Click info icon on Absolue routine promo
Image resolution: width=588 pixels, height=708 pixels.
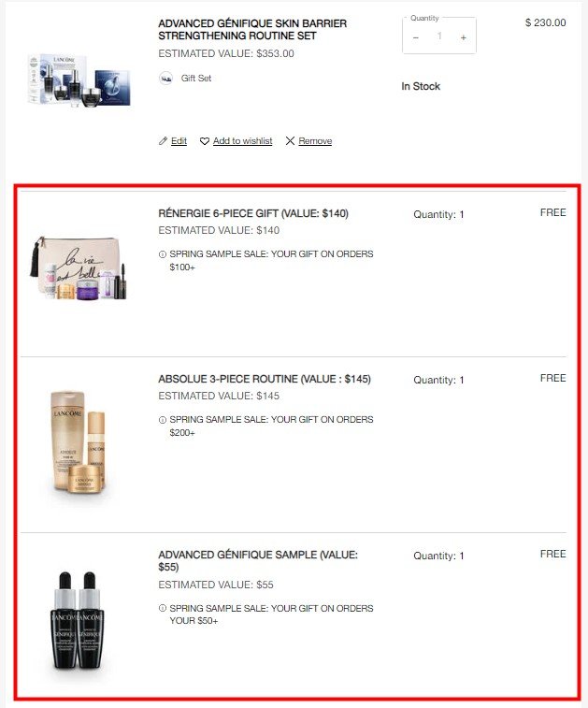163,420
